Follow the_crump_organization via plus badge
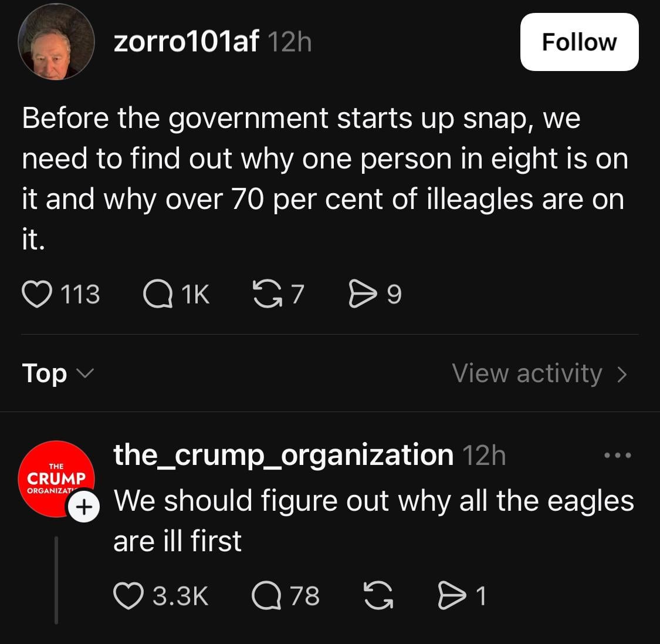 tap(84, 506)
